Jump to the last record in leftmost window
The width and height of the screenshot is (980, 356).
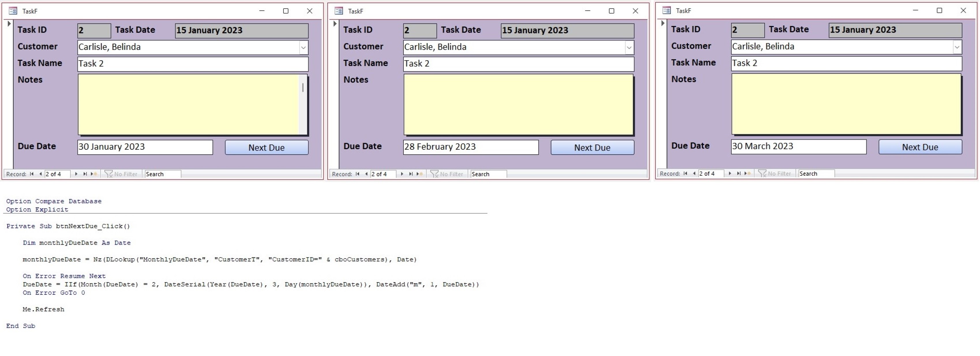85,174
